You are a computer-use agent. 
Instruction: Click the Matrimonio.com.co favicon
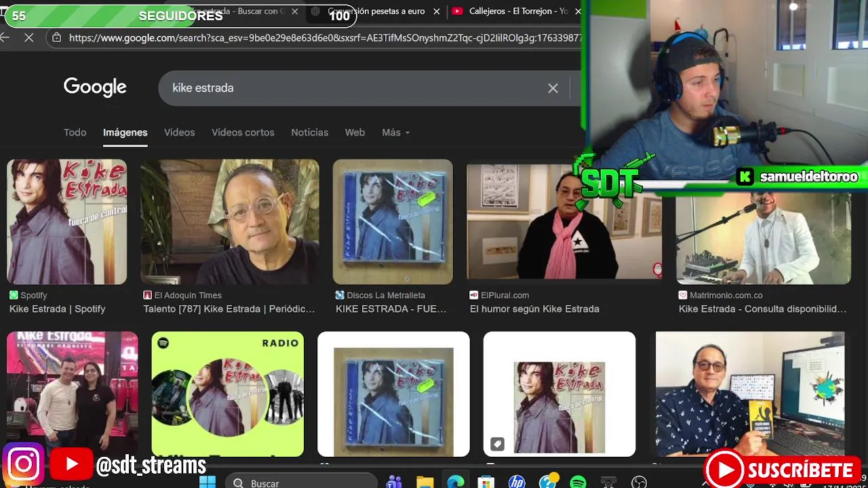[683, 296]
